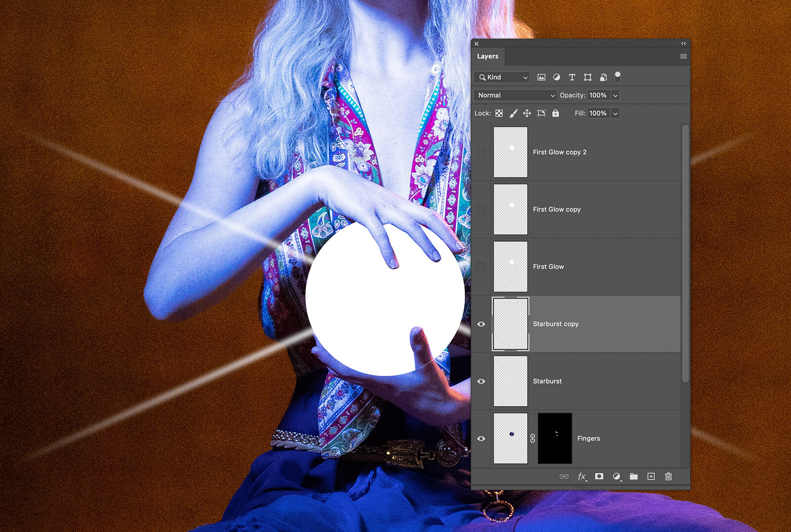This screenshot has height=532, width=791.
Task: Filter layers by pixel layer icon
Action: tap(541, 77)
